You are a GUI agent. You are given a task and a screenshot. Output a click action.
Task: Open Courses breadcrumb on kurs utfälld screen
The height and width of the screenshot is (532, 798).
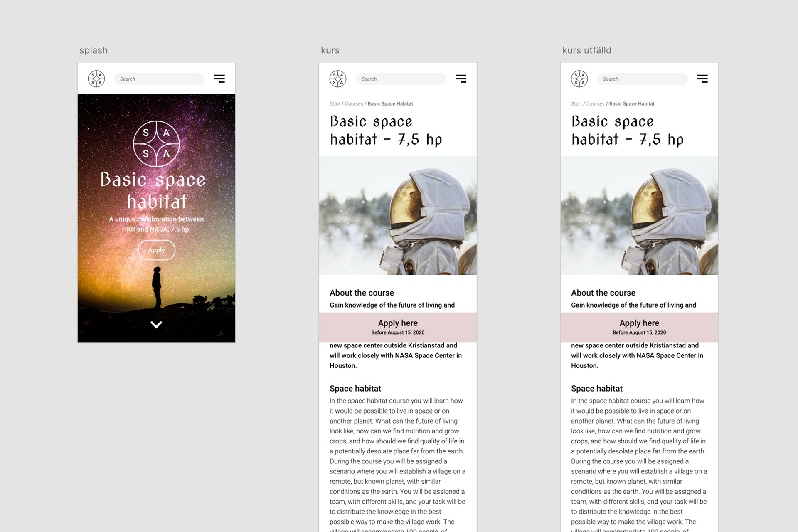coord(595,104)
